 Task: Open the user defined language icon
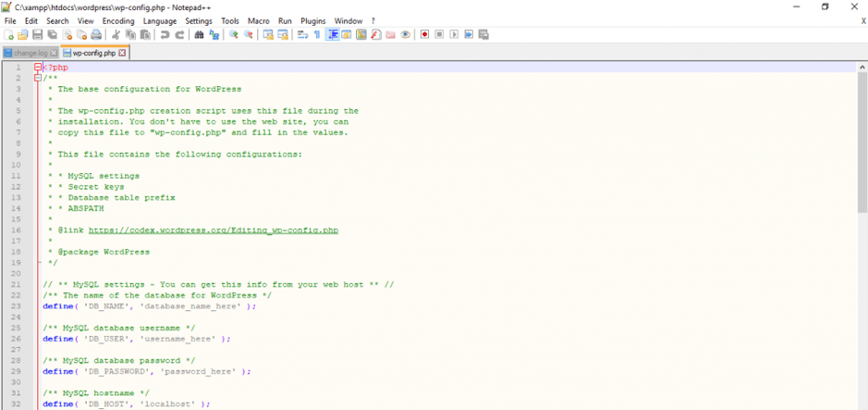pos(347,34)
